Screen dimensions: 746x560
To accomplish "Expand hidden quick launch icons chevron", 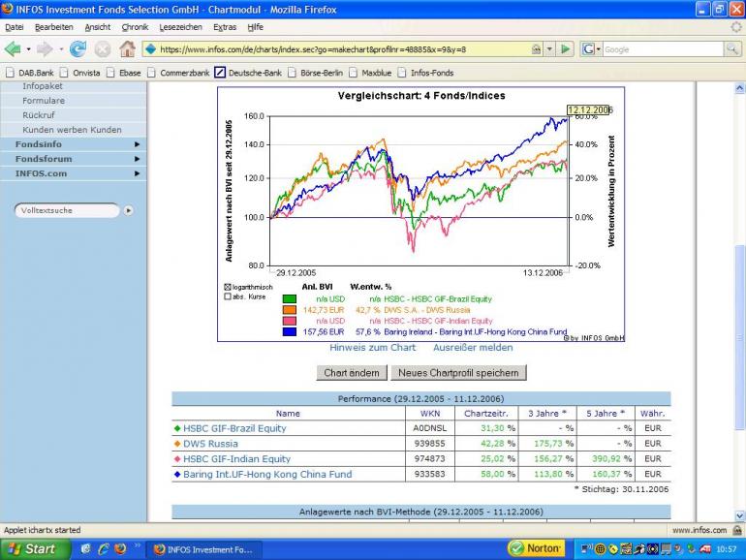I will (138, 545).
